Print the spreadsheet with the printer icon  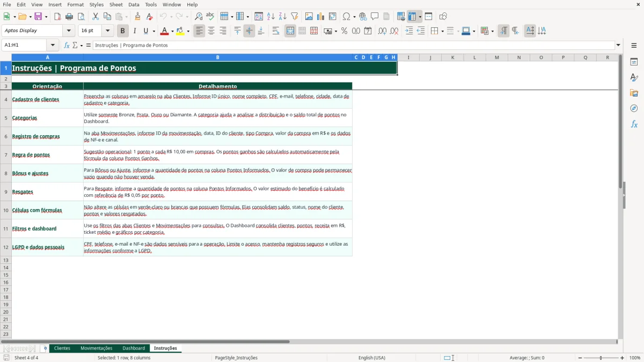pos(69,17)
